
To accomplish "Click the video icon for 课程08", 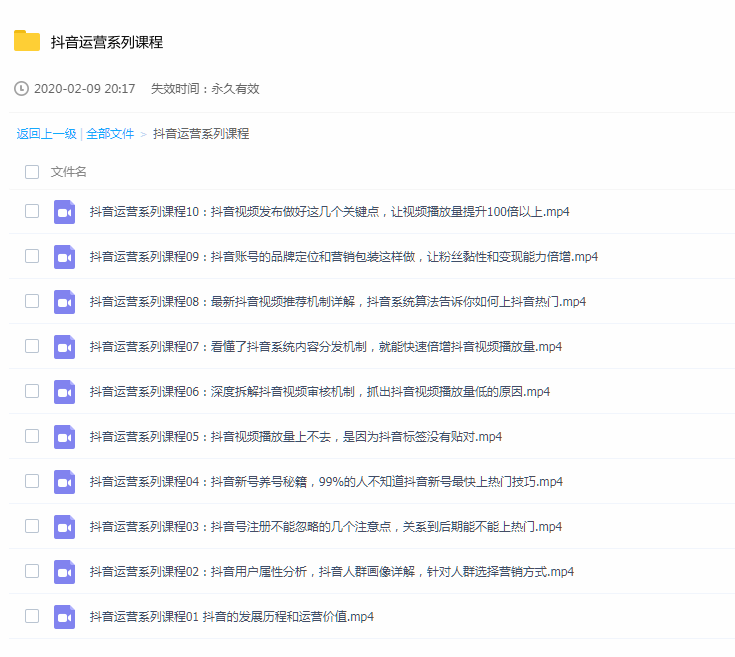I will (x=64, y=302).
